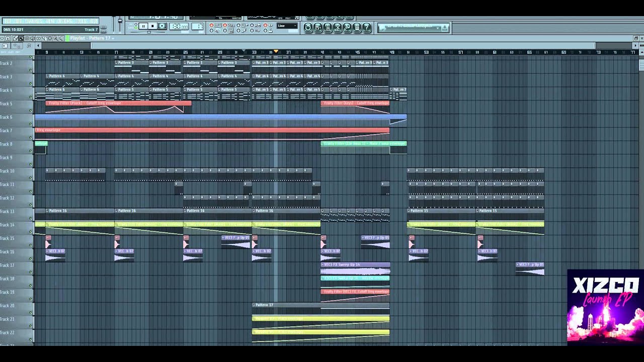Select the Select (marquee) tool in playlist toolbar

50,38
